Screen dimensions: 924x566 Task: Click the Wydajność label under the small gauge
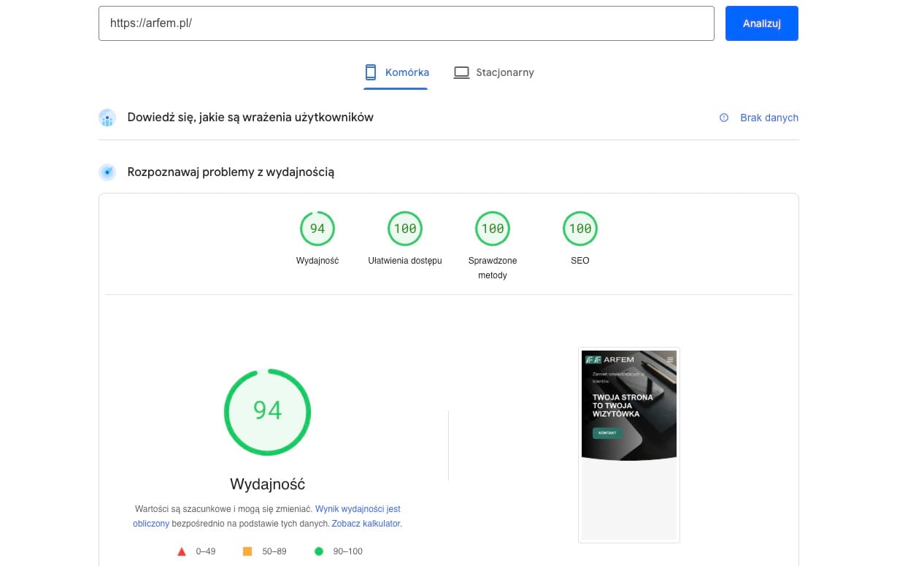coord(317,261)
